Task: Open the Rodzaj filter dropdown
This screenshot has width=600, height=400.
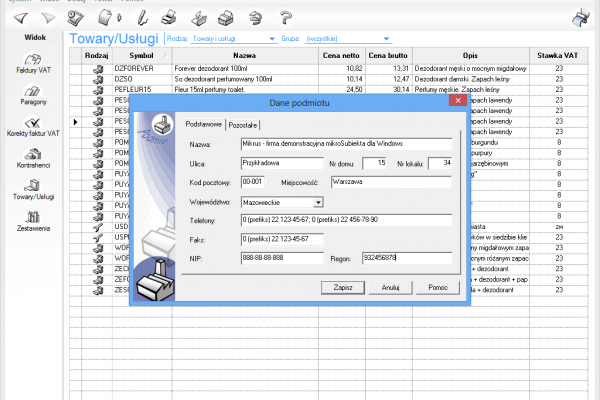Action: point(272,38)
